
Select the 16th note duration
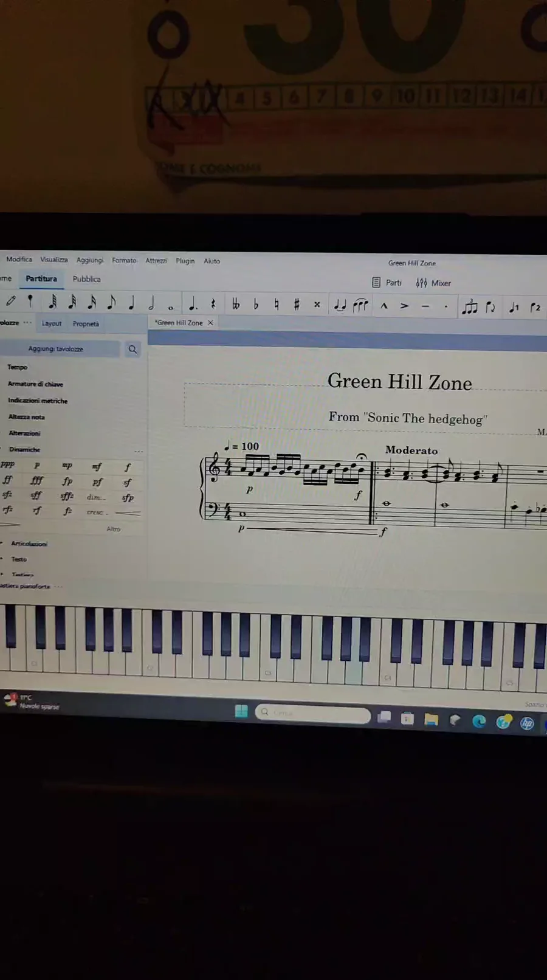[x=92, y=302]
